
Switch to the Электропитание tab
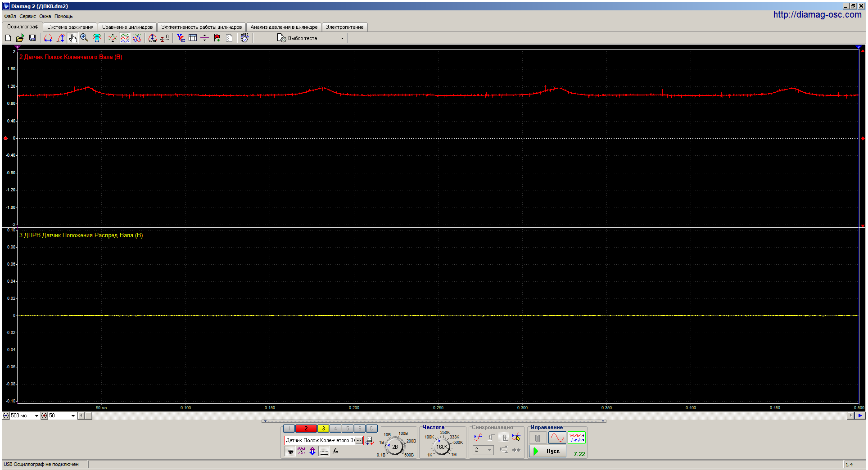point(344,27)
